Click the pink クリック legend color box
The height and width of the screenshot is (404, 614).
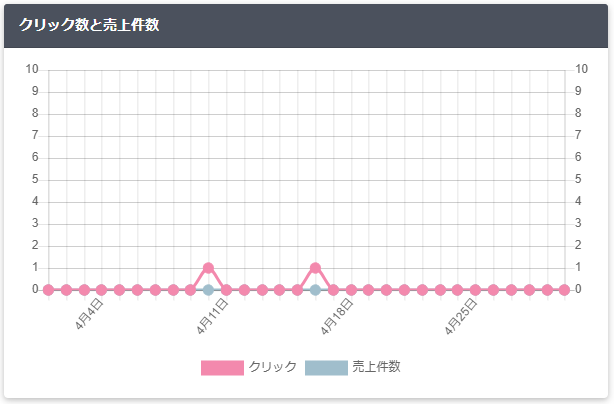(222, 368)
